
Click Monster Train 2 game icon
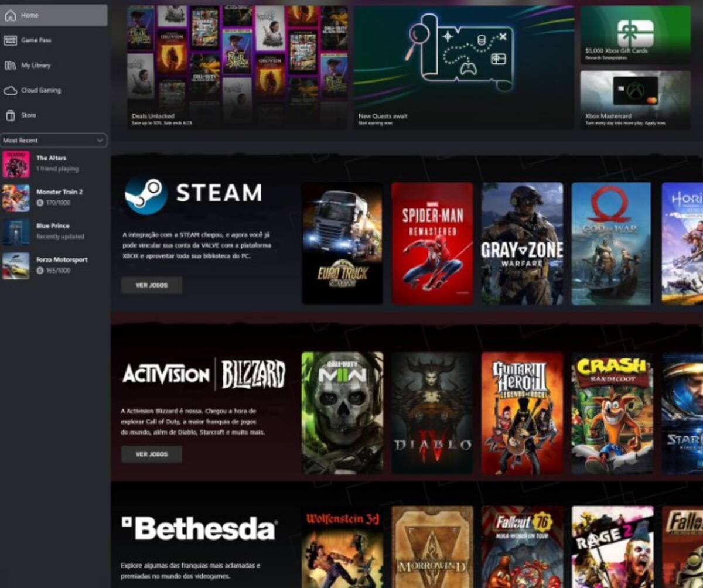[x=16, y=198]
